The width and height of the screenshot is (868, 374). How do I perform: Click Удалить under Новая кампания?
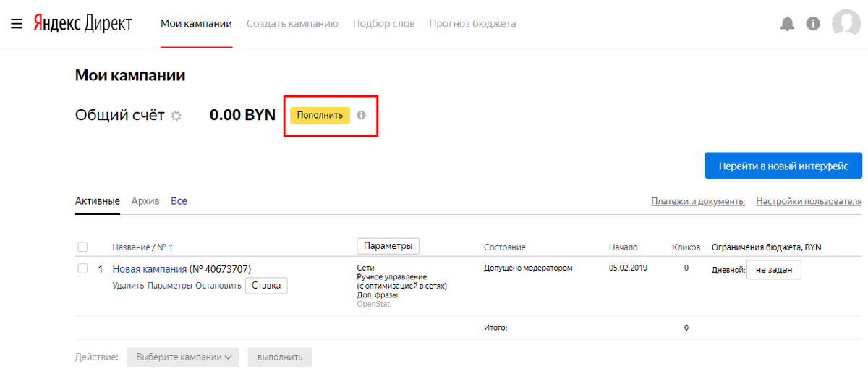pyautogui.click(x=128, y=286)
